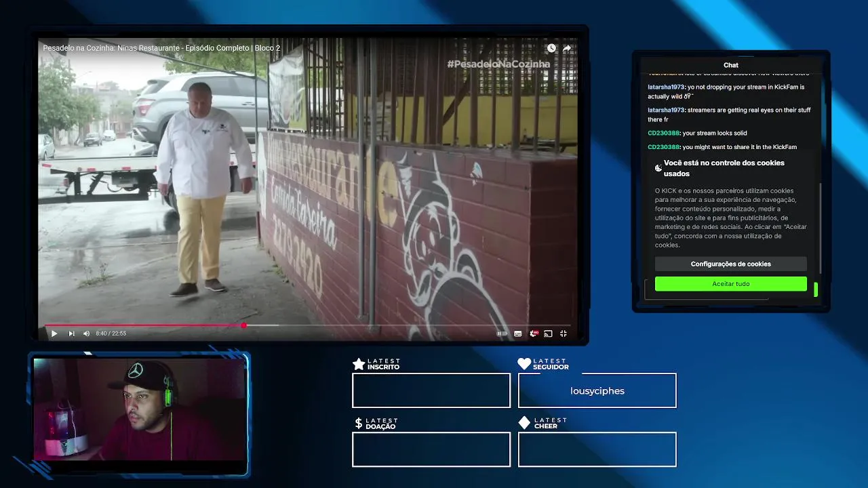Screen dimensions: 868x488
Task: Click the empty Latest Cheer box
Action: click(x=597, y=449)
